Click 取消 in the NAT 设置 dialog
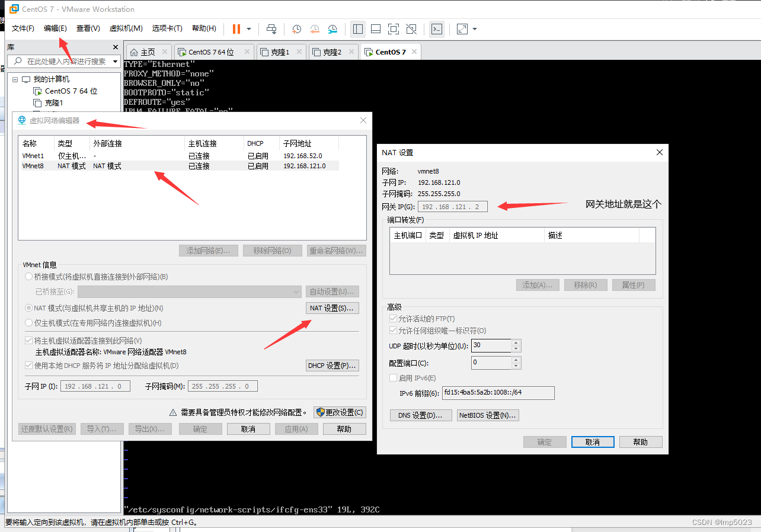Viewport: 761px width, 532px height. tap(593, 442)
